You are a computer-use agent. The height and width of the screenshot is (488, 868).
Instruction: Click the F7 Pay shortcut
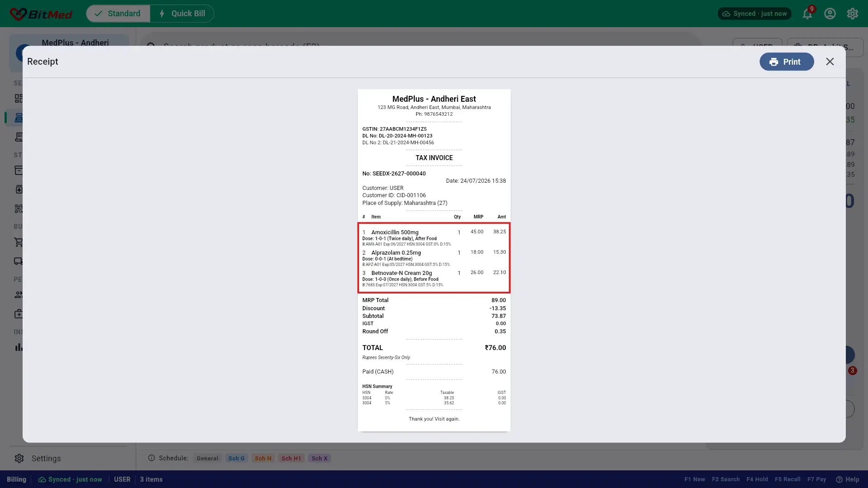(x=817, y=479)
